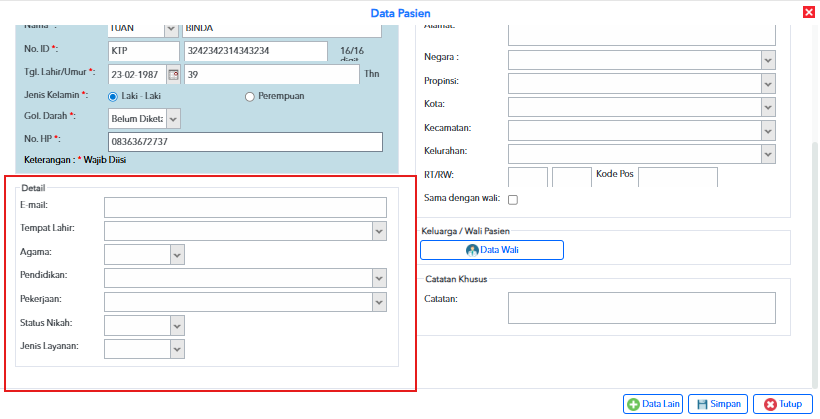Expand the Kota dropdown

pyautogui.click(x=768, y=107)
